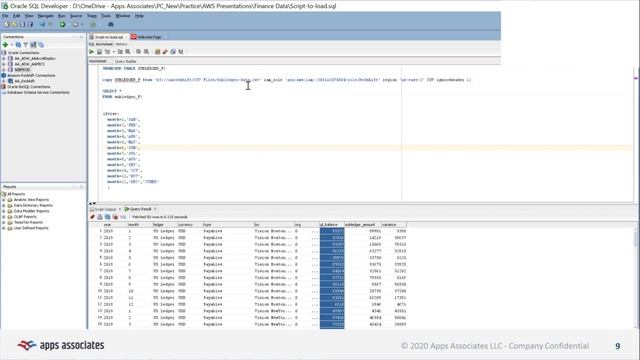Open the Run menu
640x360 pixels.
62,16
